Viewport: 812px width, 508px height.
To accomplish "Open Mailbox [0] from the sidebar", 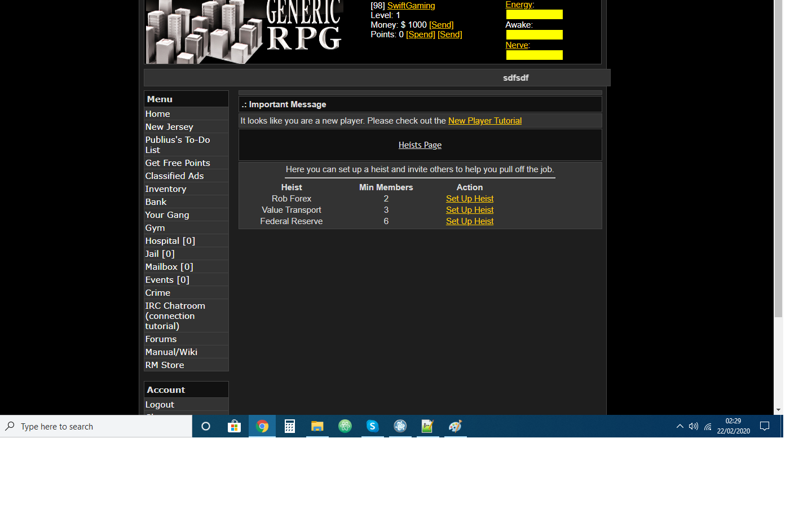I will [169, 267].
